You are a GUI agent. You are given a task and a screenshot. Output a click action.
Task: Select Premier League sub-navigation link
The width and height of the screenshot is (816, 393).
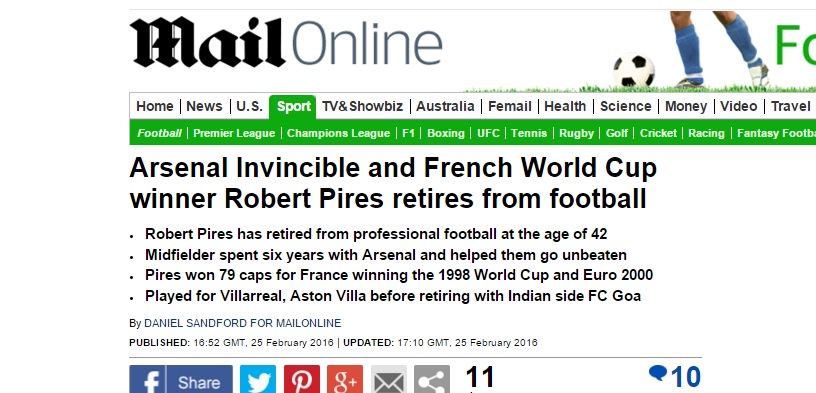point(234,133)
